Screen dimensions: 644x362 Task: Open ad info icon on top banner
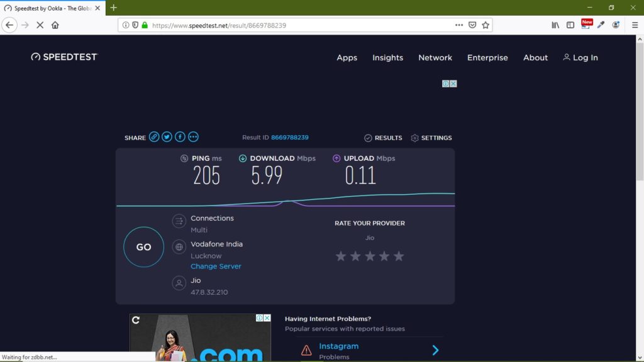[446, 84]
